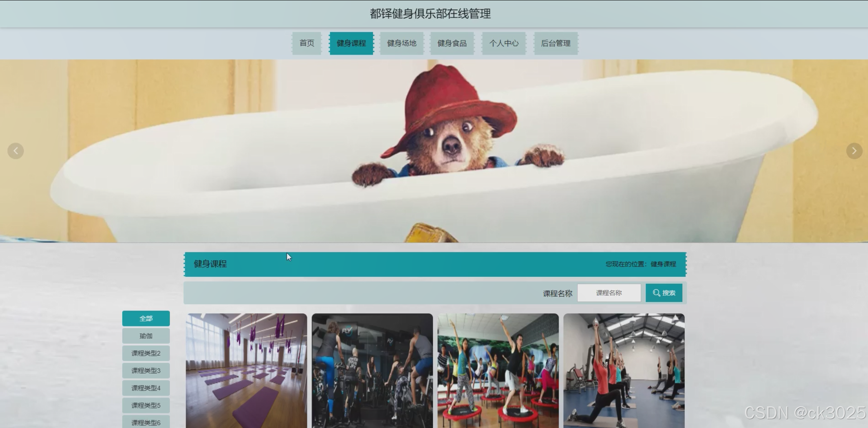Open the lunge stretching class thumbnail
Image resolution: width=868 pixels, height=428 pixels.
pos(624,370)
